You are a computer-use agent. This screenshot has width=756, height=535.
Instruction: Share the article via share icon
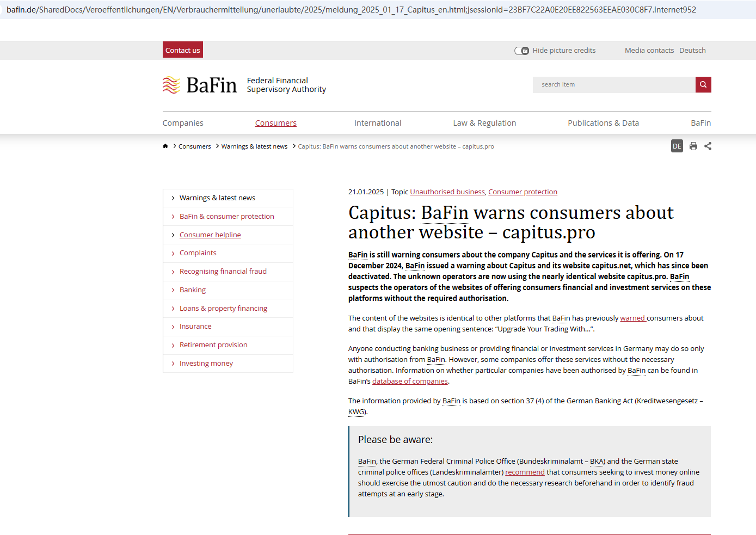(708, 146)
